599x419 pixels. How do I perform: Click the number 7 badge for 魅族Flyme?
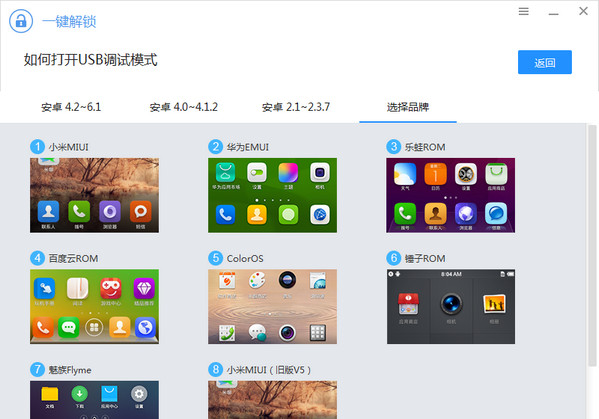tap(37, 370)
